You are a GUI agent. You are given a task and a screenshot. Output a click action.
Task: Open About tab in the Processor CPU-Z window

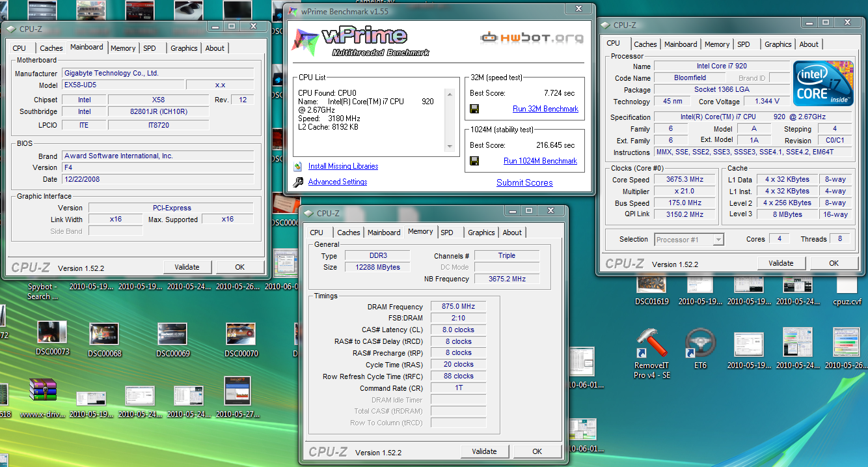pos(809,44)
